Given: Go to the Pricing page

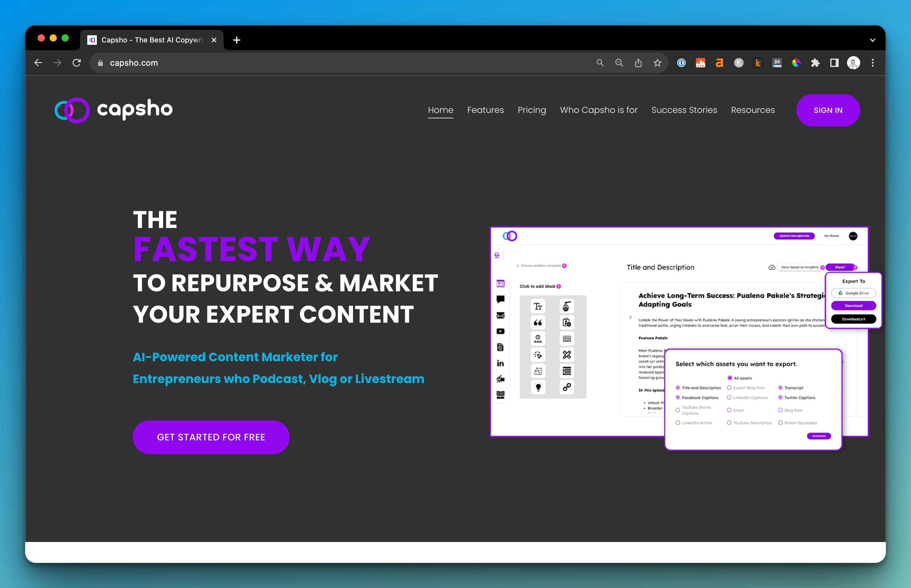Looking at the screenshot, I should 532,110.
